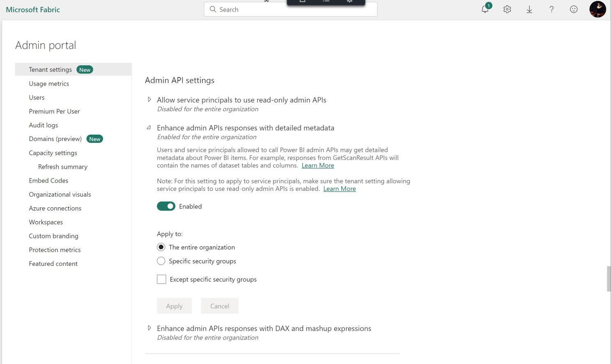
Task: Click the Microsoft Fabric home title
Action: 33,9
